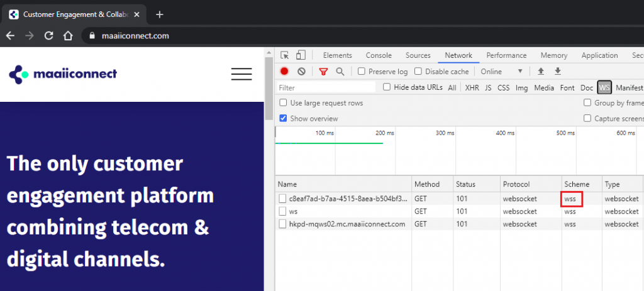Click the file icon of the ws row
Screen dimensions: 644x291
pos(282,211)
